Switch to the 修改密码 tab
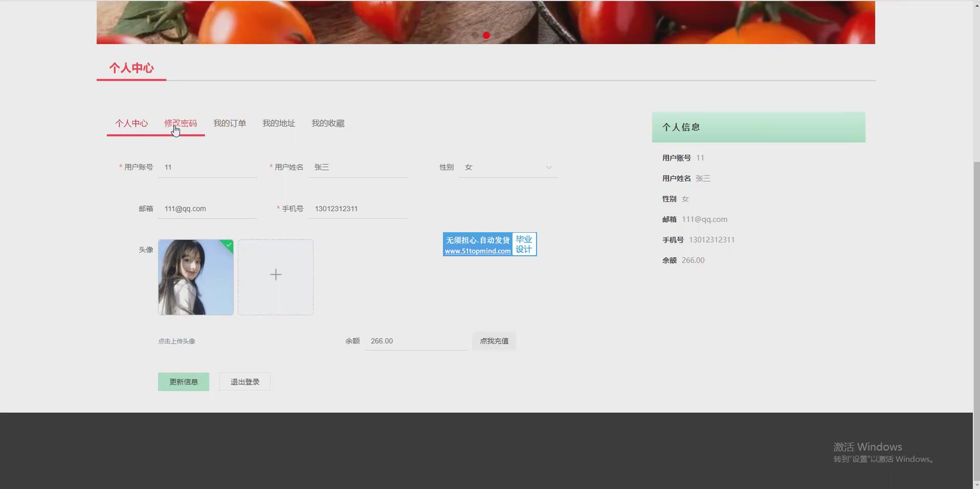The image size is (980, 489). [x=181, y=123]
